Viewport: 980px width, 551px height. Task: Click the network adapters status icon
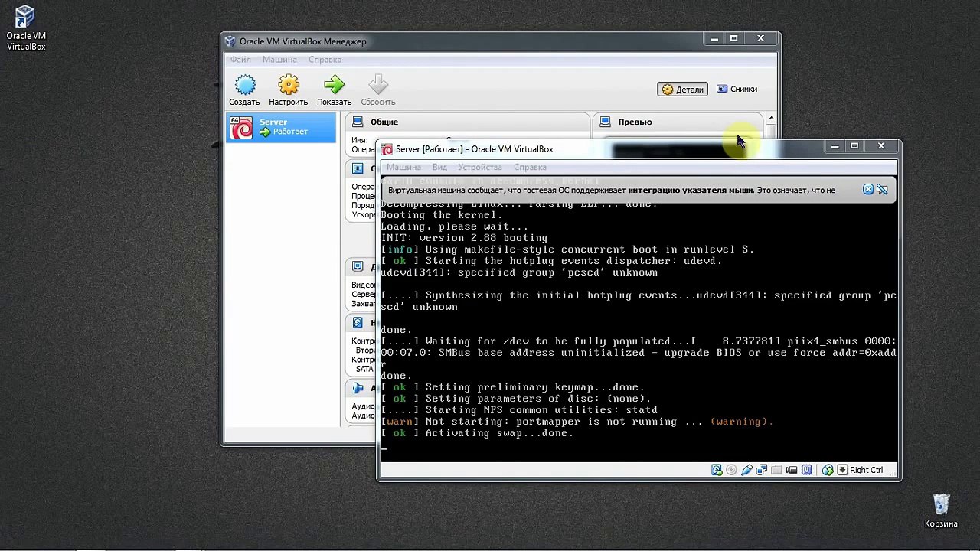762,470
